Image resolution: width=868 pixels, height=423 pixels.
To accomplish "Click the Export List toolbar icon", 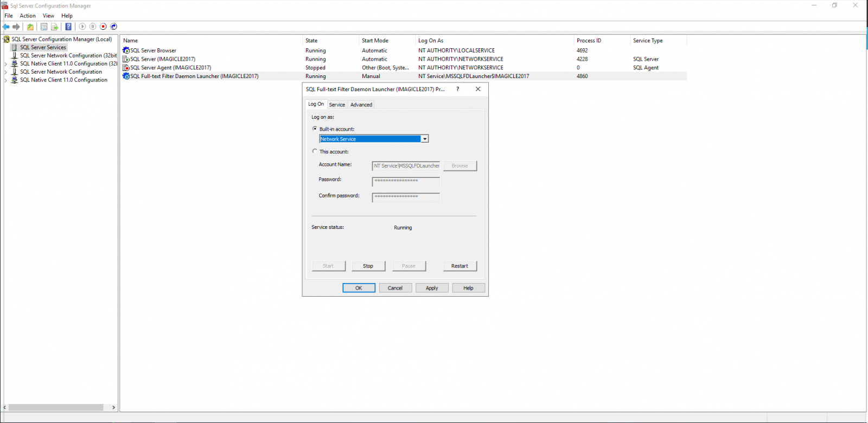I will click(54, 27).
